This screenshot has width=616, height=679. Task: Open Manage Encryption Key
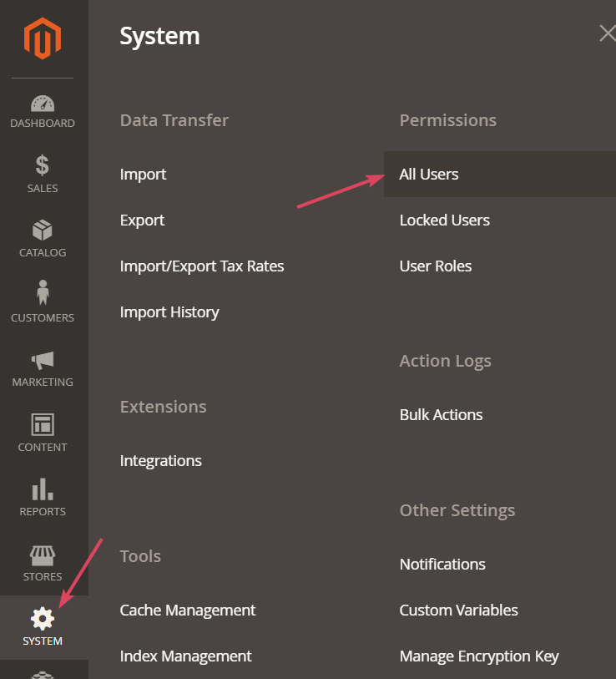[x=479, y=656]
